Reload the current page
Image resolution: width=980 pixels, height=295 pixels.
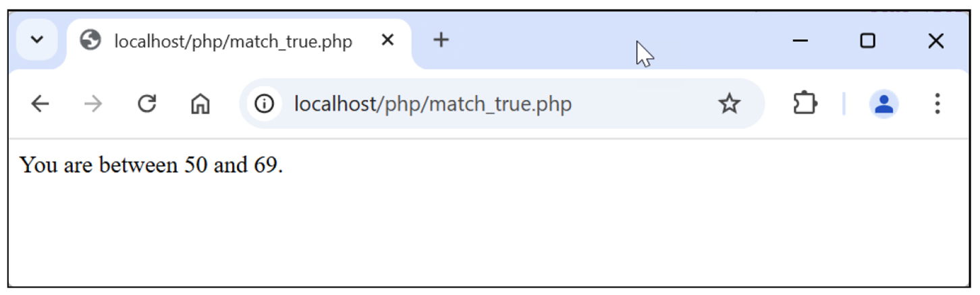(146, 104)
